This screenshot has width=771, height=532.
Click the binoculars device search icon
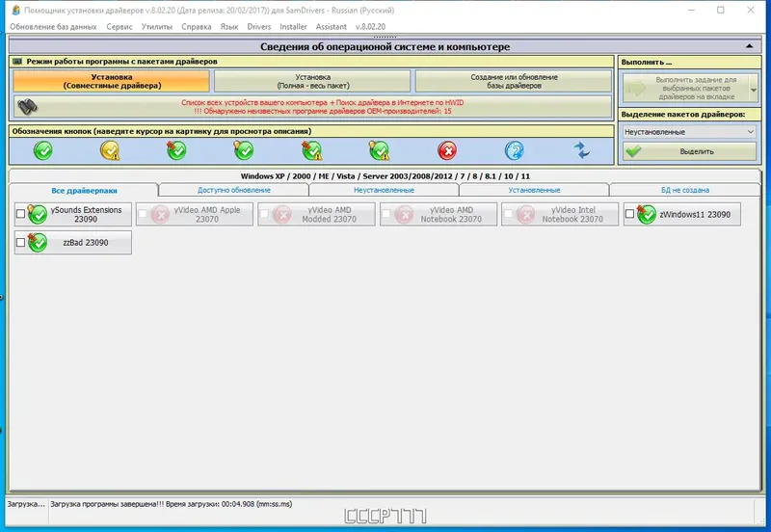(x=27, y=106)
